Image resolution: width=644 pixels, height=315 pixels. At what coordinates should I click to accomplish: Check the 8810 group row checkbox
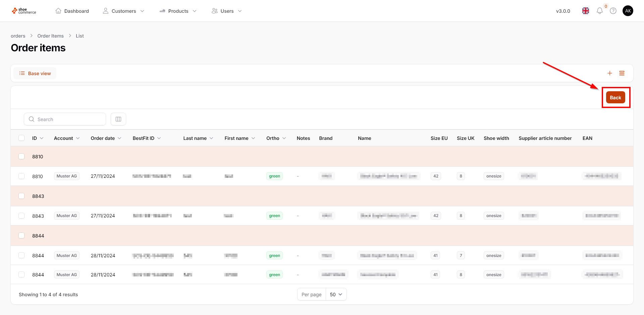(x=21, y=156)
